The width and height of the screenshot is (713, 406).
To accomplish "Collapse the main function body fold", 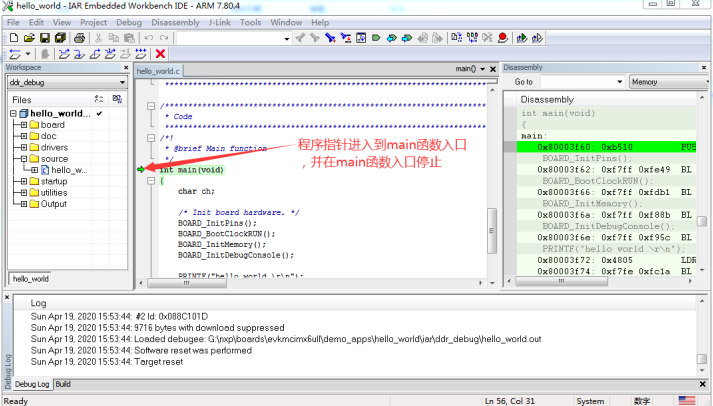I will (x=151, y=181).
